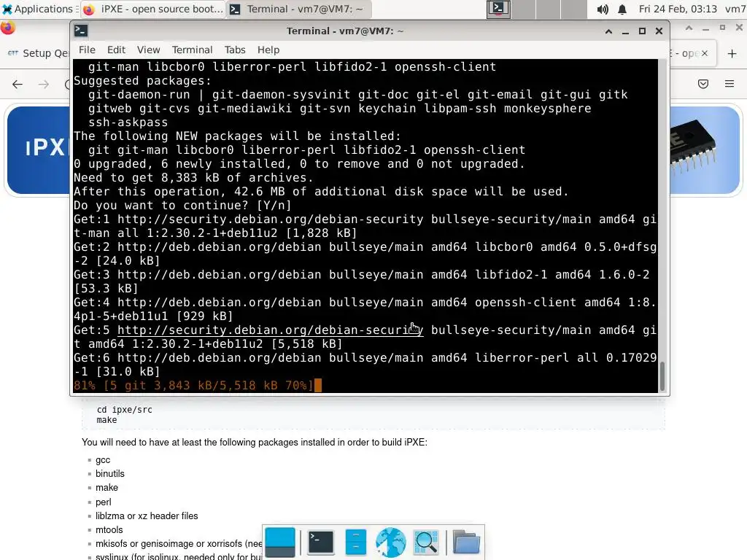Click the Firefox logo icon behind the Terminal

coord(7,28)
